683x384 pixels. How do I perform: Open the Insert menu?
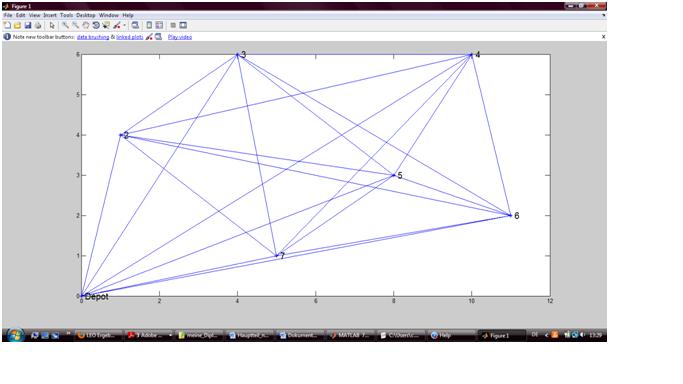click(x=50, y=15)
